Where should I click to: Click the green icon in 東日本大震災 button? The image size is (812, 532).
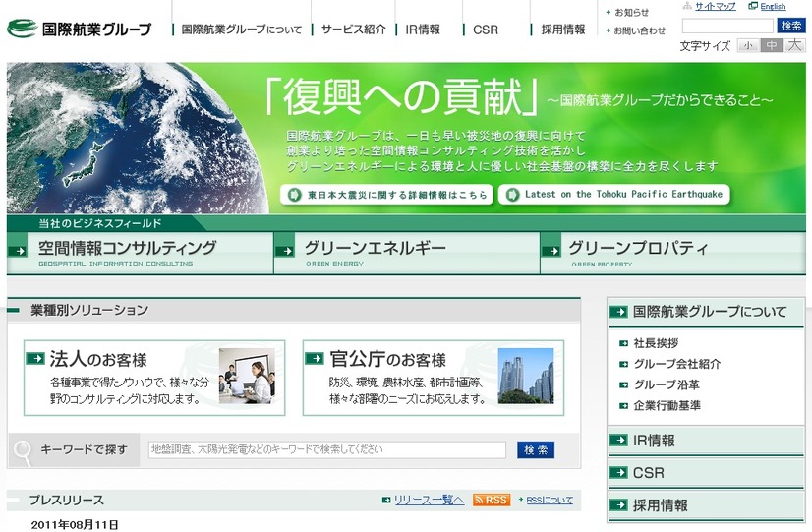(294, 195)
